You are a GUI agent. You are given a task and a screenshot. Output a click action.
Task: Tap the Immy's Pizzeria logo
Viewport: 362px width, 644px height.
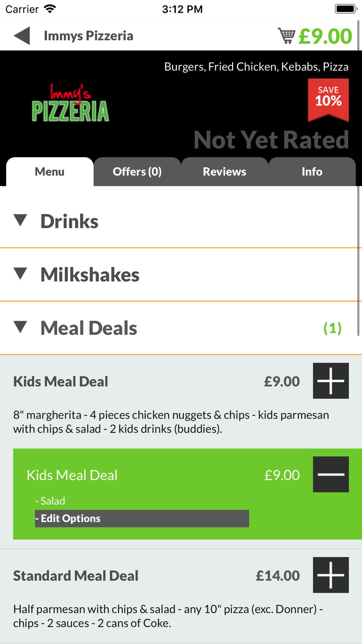click(70, 103)
